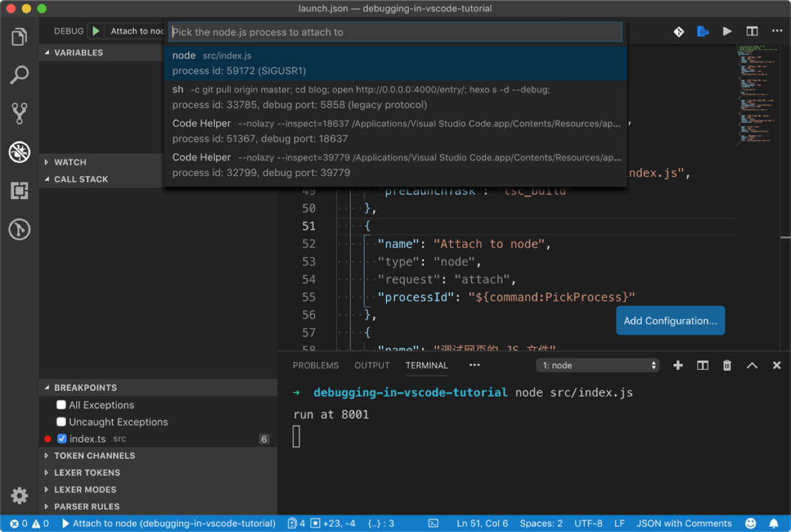Viewport: 791px width, 532px height.
Task: Click the process picker input field
Action: pyautogui.click(x=394, y=32)
